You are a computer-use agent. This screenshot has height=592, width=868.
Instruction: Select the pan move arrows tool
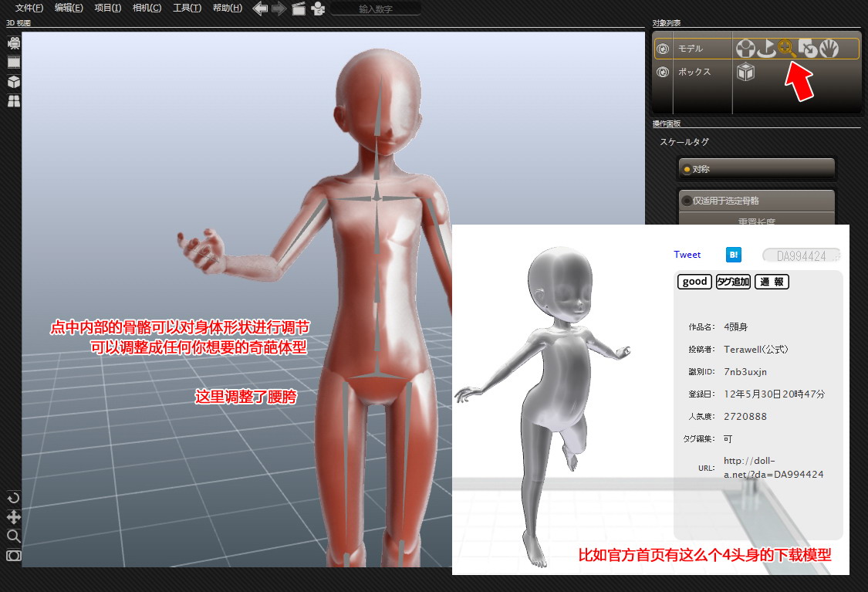tap(13, 517)
